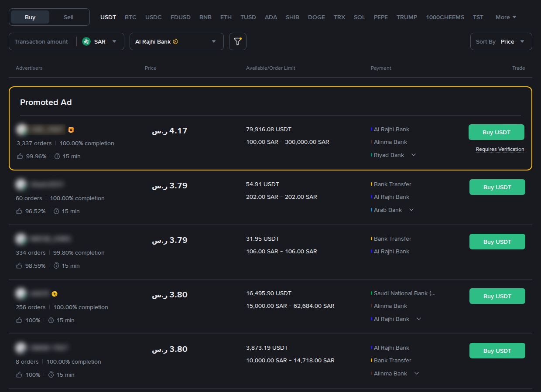The height and width of the screenshot is (392, 541).
Task: Select the BTC coin tab
Action: pos(130,17)
